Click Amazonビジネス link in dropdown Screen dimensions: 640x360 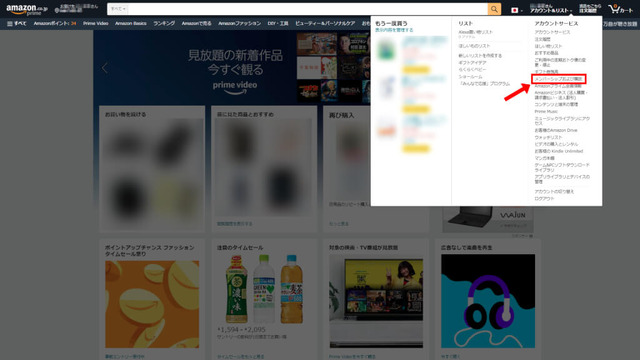point(561,95)
